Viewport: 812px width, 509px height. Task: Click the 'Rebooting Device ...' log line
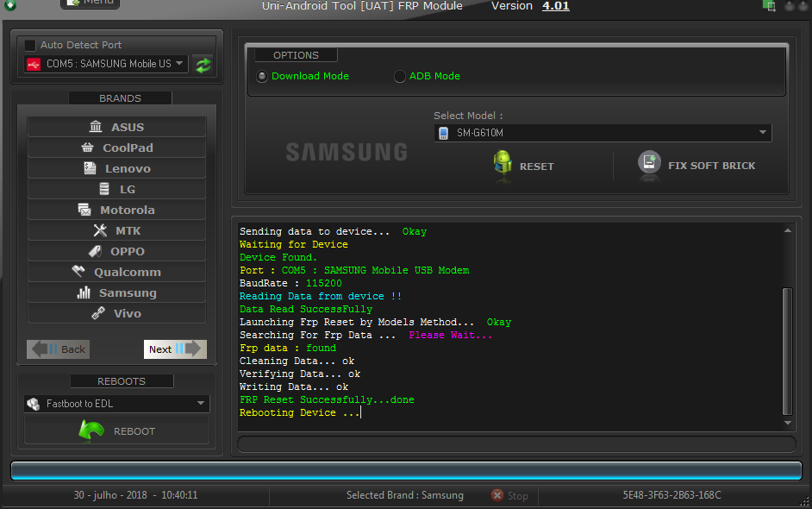[x=300, y=412]
